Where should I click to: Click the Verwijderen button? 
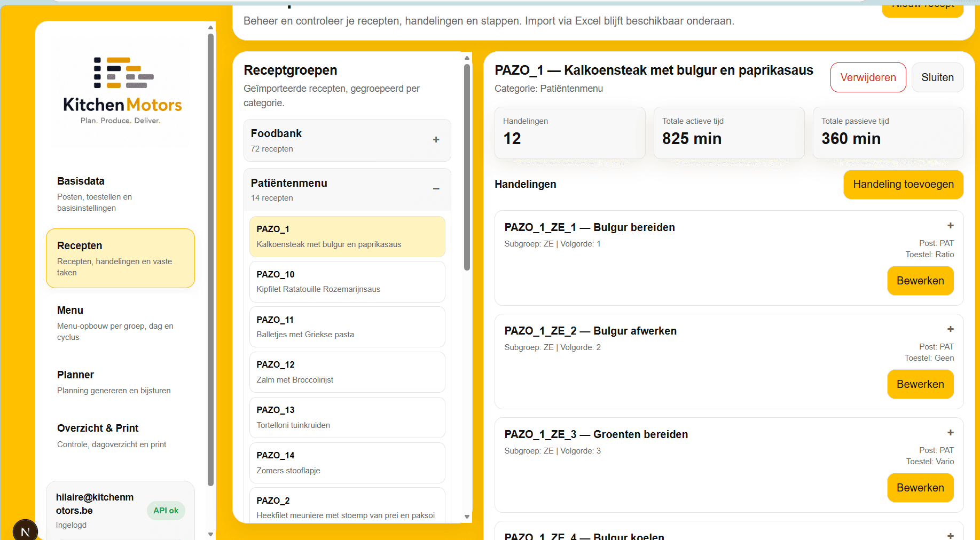tap(868, 77)
